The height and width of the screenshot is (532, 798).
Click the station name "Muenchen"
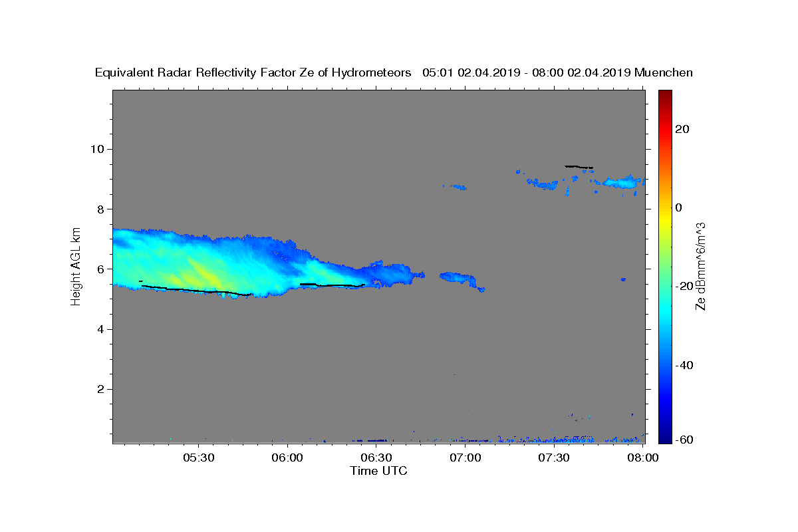664,73
